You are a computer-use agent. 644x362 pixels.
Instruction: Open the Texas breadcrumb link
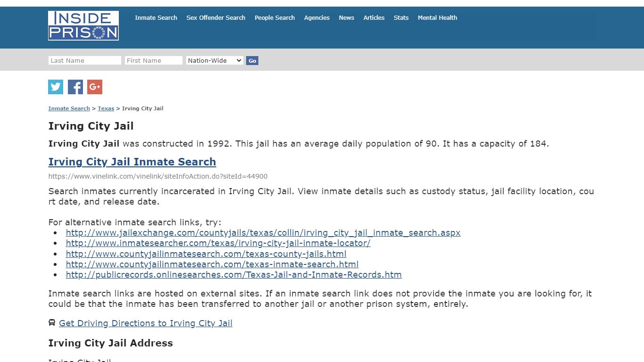[x=106, y=108]
